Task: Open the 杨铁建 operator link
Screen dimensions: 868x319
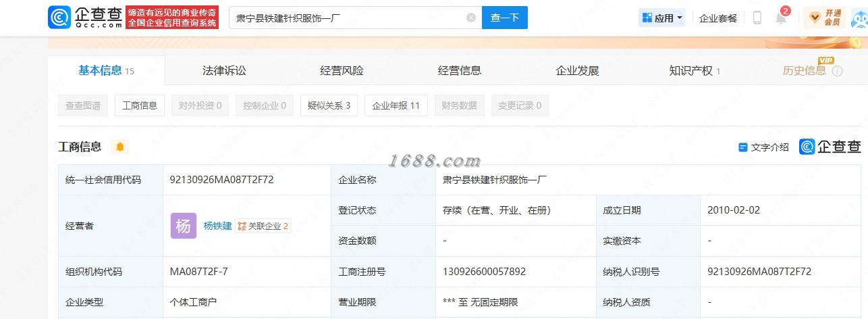Action: tap(217, 226)
